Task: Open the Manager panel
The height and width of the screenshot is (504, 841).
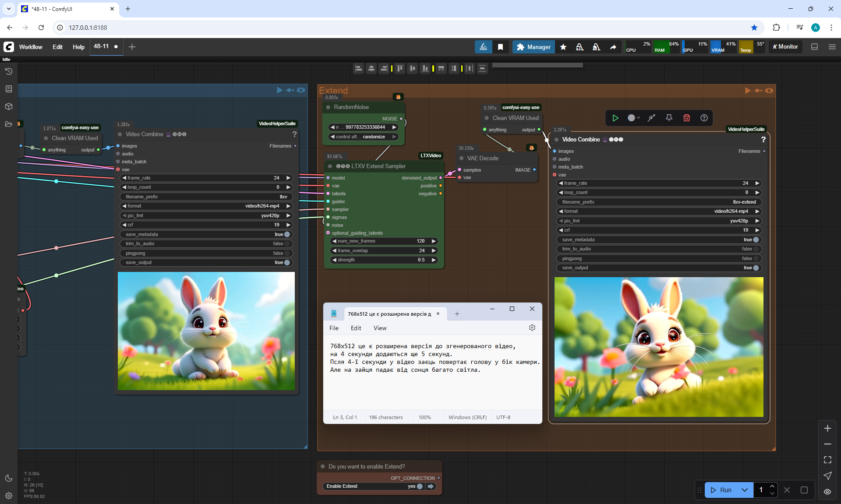Action: [533, 47]
